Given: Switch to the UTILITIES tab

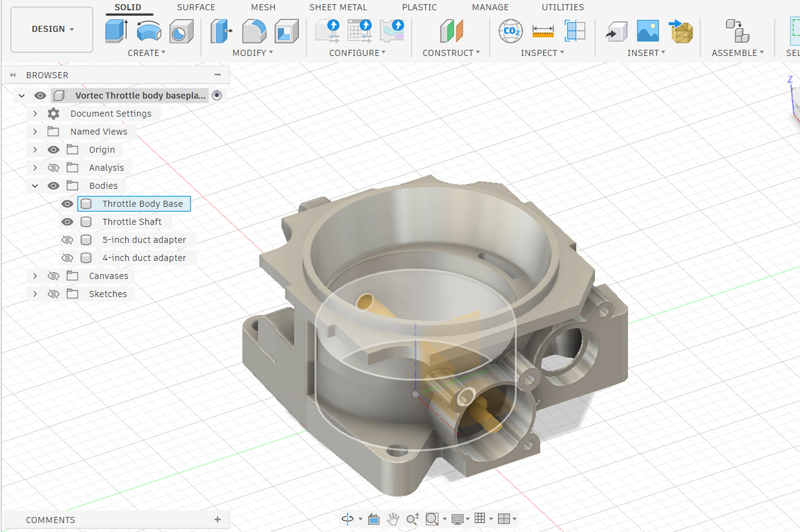Looking at the screenshot, I should tap(563, 7).
